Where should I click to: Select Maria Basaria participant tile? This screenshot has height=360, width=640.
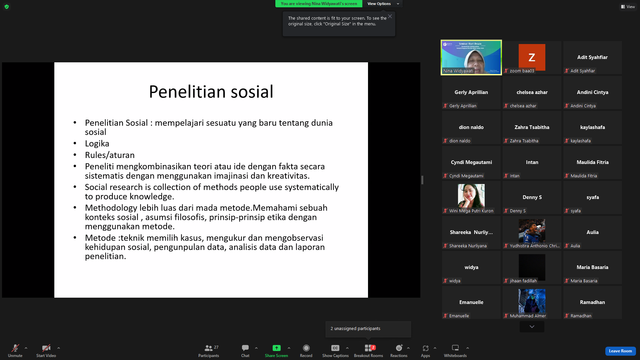click(x=592, y=267)
